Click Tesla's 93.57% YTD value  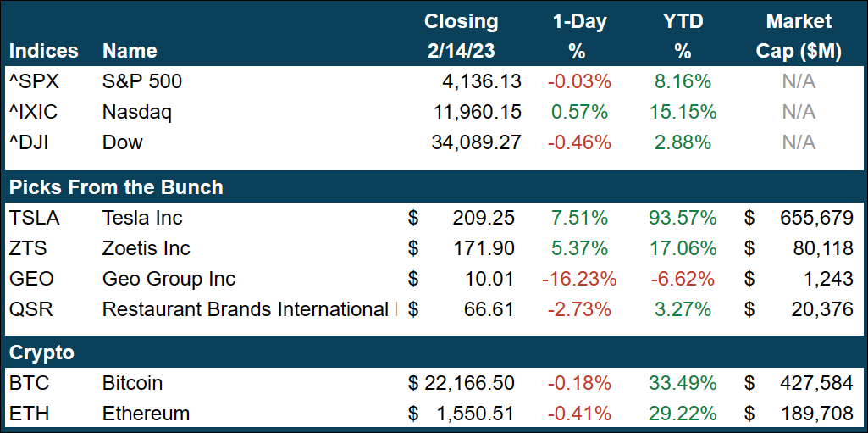(x=683, y=218)
